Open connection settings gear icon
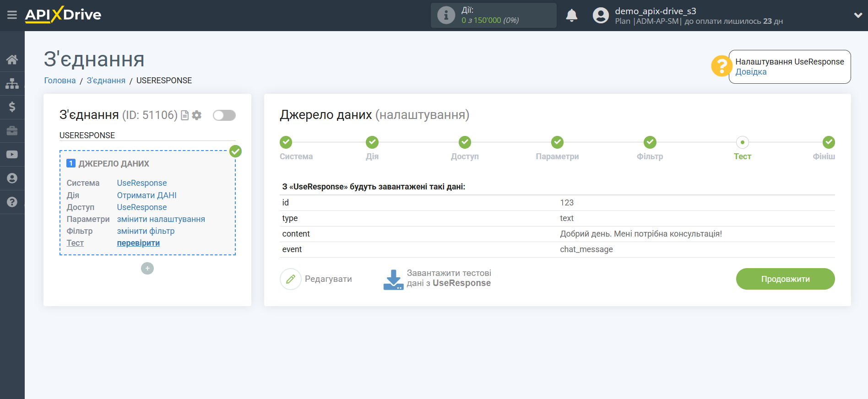The image size is (868, 399). (197, 115)
